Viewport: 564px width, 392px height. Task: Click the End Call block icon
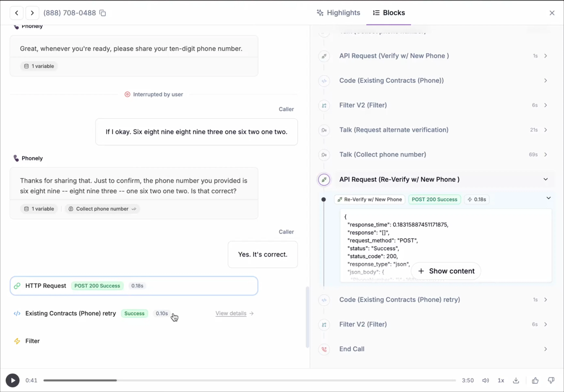pos(324,349)
